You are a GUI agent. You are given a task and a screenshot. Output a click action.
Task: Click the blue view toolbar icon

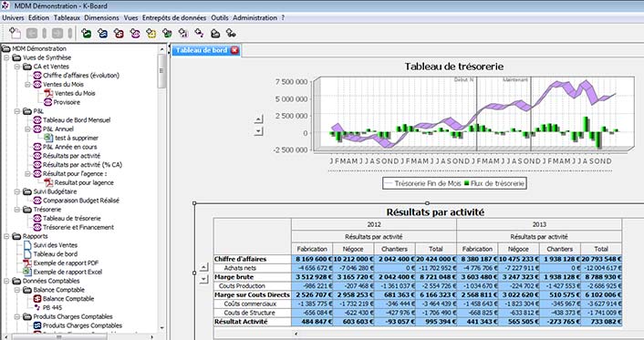click(x=103, y=33)
